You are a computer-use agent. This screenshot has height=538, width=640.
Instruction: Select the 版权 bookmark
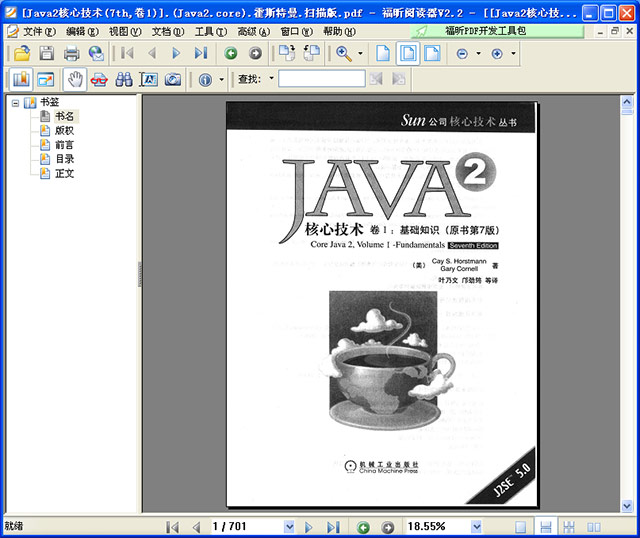[64, 131]
